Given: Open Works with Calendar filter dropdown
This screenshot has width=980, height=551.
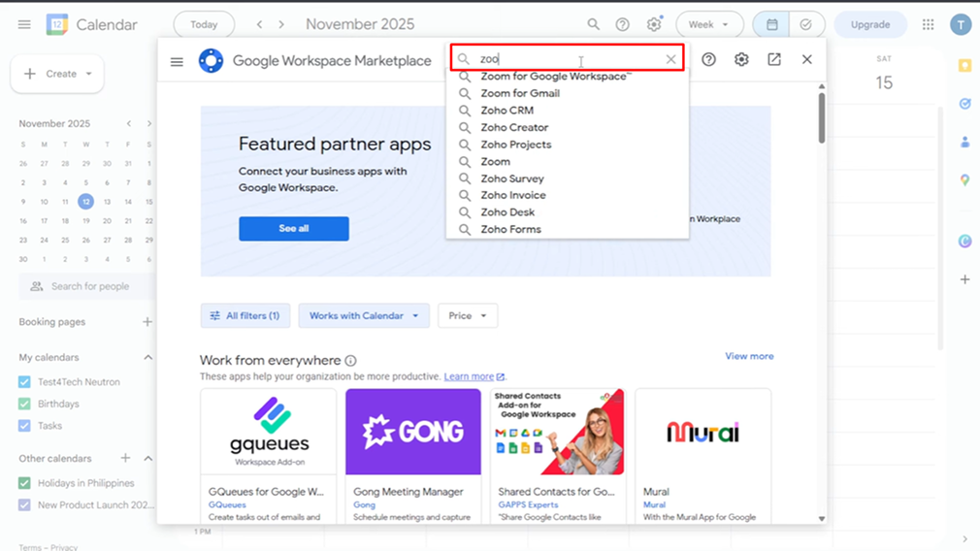Looking at the screenshot, I should tap(364, 315).
